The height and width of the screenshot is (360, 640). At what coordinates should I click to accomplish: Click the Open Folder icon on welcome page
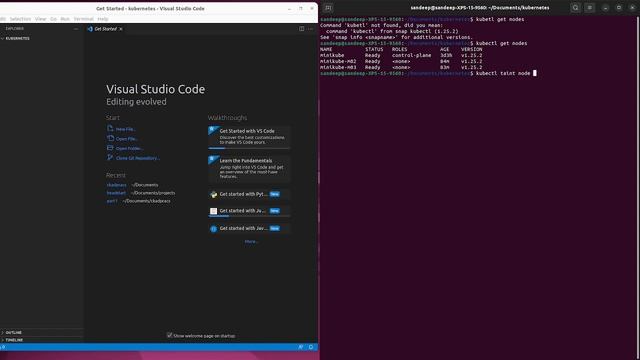click(110, 148)
